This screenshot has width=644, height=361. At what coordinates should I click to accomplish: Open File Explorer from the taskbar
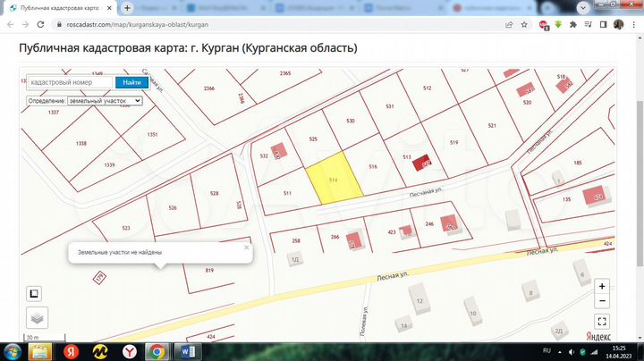tap(40, 352)
